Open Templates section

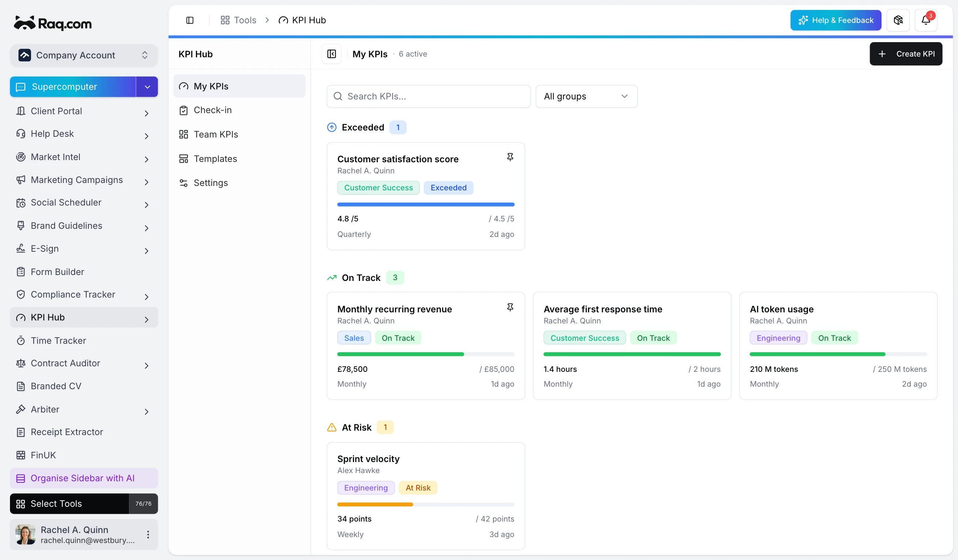(239, 159)
